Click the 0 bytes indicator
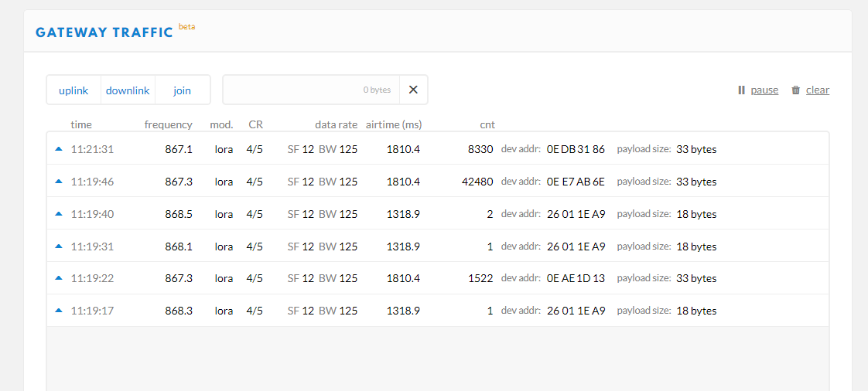Screen dimensions: 868x391 click(377, 90)
